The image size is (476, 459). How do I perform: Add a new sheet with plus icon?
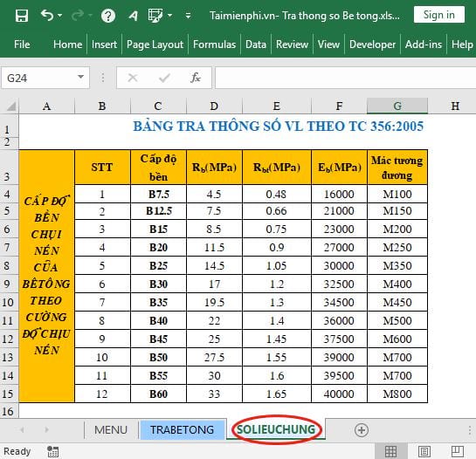(362, 430)
